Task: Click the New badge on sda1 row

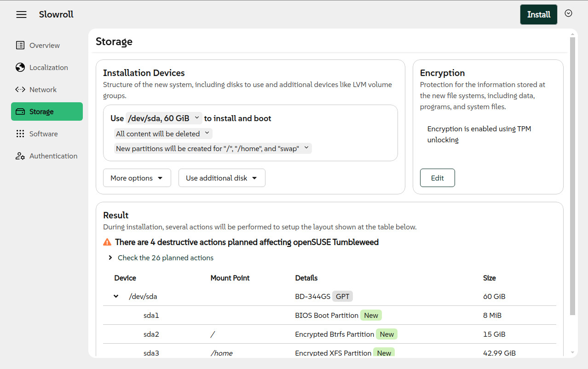Action: (x=371, y=316)
